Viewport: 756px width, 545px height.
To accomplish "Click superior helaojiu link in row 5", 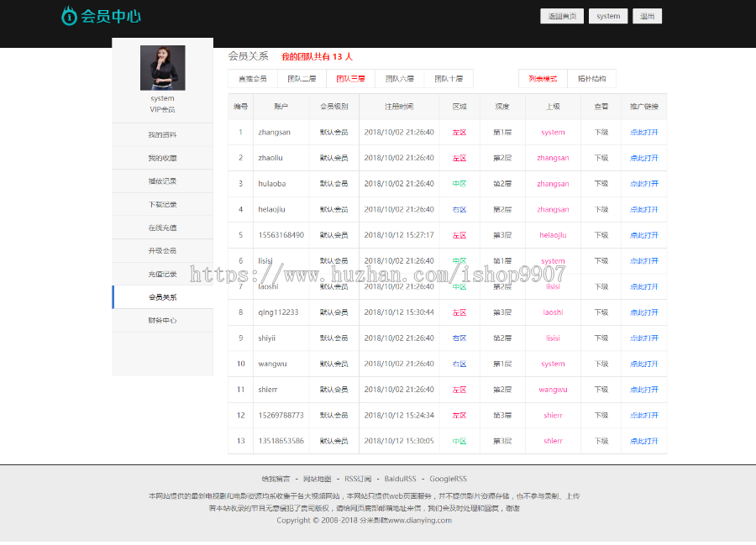I will [553, 235].
